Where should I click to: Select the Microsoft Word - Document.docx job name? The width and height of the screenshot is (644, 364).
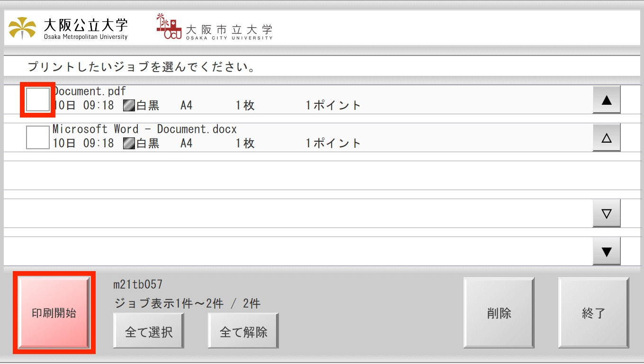(x=144, y=129)
